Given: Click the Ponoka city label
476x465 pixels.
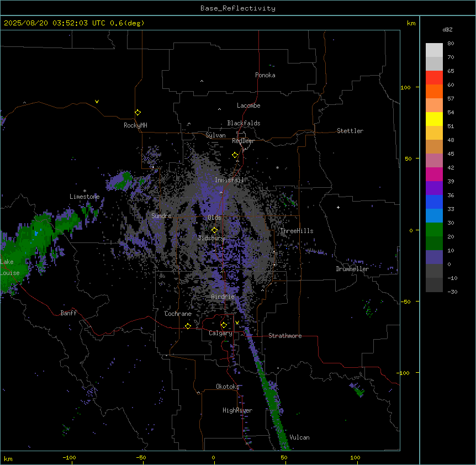Looking at the screenshot, I should [265, 75].
